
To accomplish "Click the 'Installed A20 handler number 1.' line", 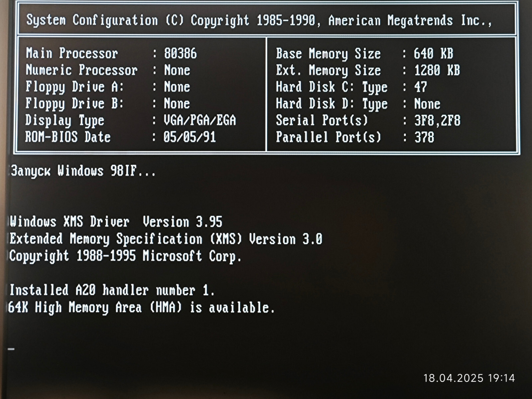I will click(112, 290).
